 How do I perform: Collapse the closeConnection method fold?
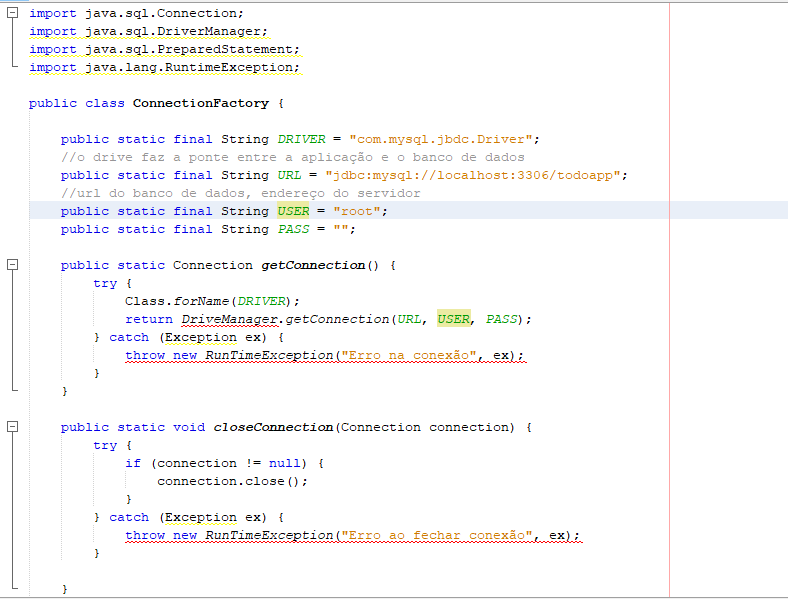click(13, 427)
